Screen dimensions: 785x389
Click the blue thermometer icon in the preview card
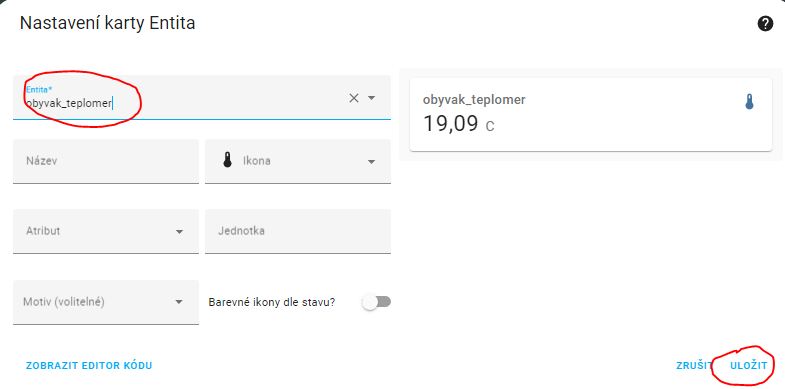click(749, 102)
